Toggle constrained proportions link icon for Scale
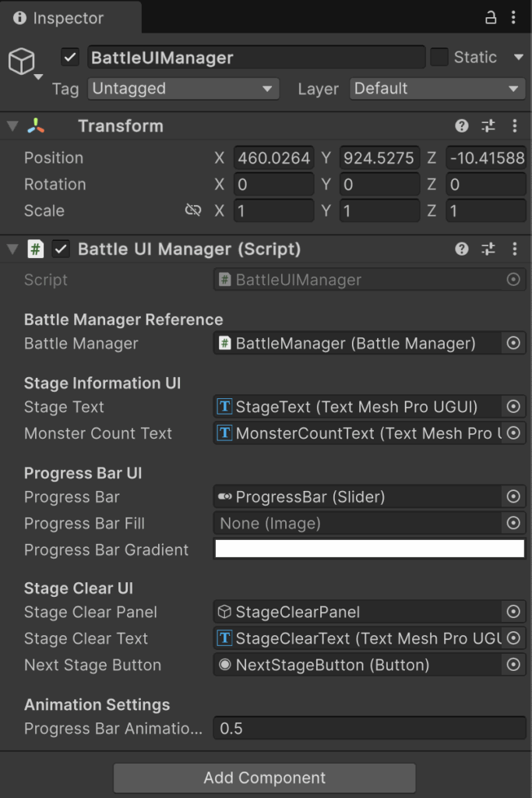The image size is (532, 798). point(193,210)
